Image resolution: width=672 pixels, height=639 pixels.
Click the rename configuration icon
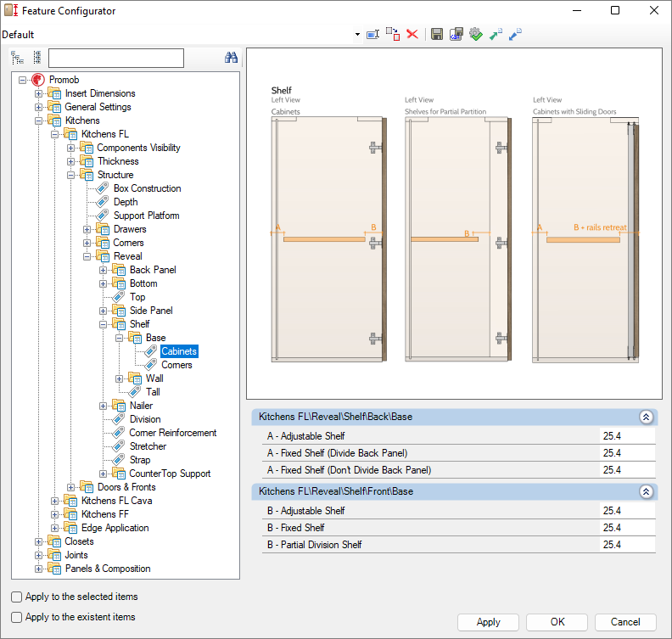372,34
